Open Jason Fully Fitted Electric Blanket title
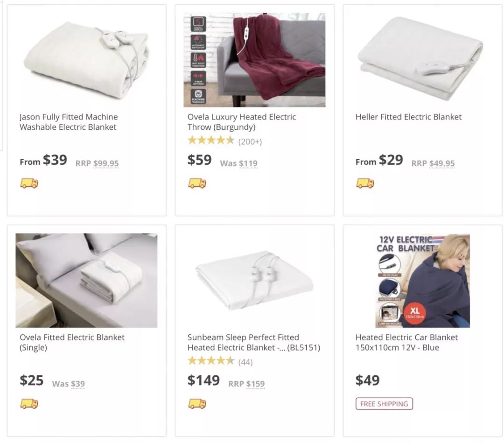This screenshot has width=504, height=444. [69, 122]
